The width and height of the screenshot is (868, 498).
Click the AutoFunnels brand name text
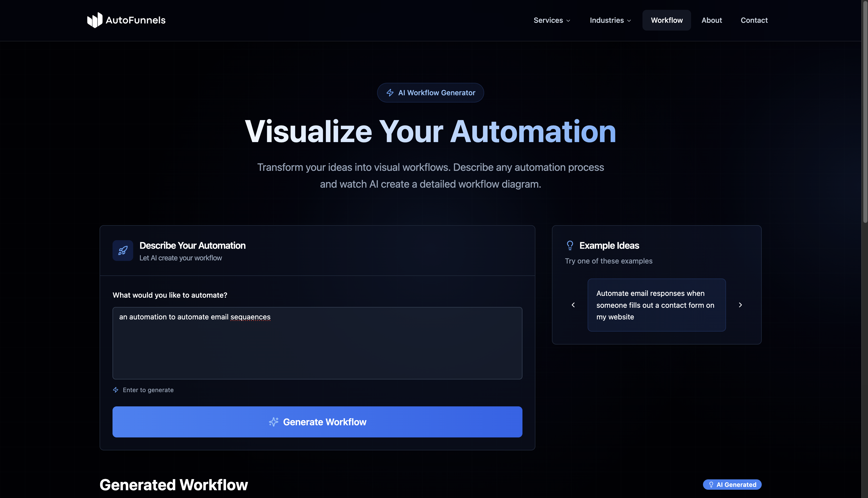tap(135, 20)
